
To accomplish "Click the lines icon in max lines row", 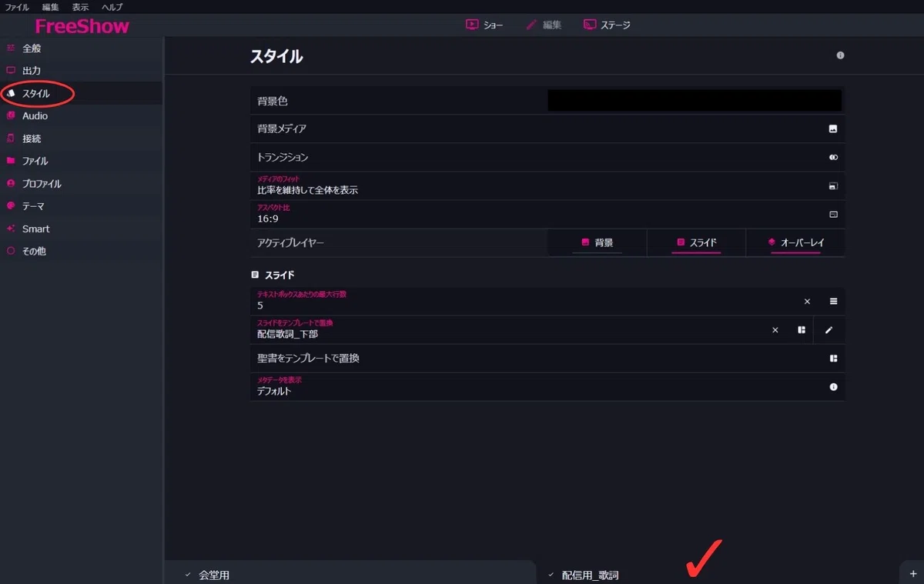I will [x=833, y=302].
